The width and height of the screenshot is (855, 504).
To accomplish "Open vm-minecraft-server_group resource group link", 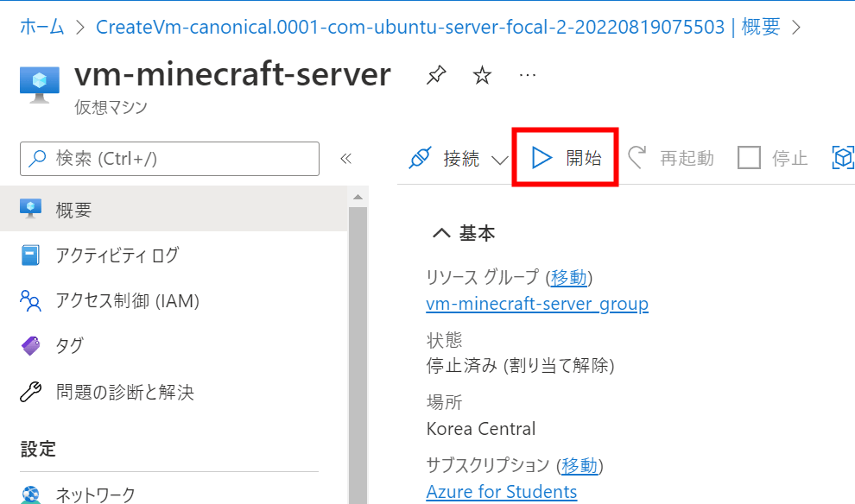I will pos(537,304).
